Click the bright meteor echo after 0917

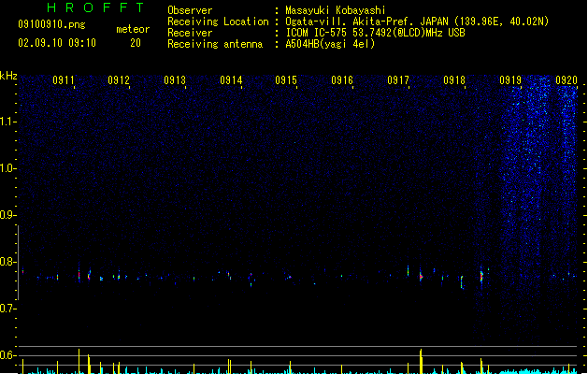coord(421,277)
